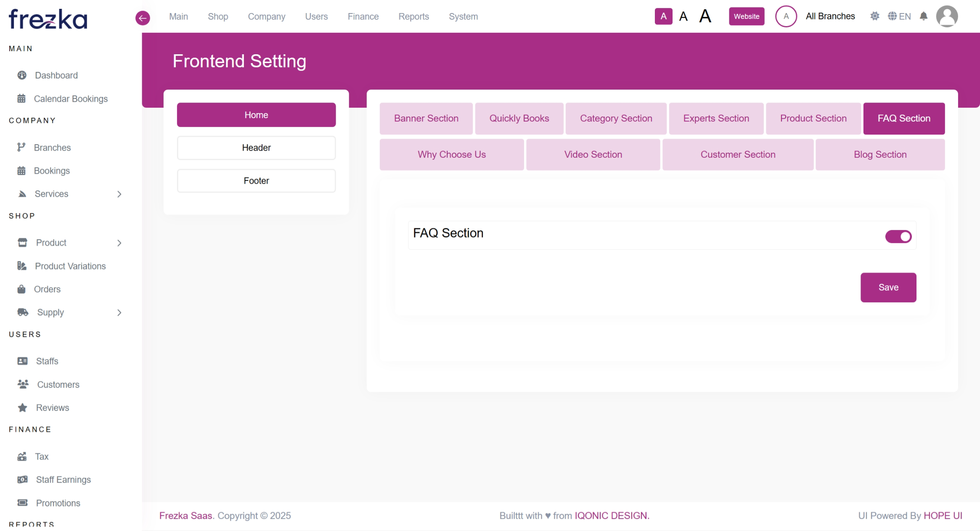Expand the Services submenu chevron
Screen dimensions: 980x531
tap(119, 194)
